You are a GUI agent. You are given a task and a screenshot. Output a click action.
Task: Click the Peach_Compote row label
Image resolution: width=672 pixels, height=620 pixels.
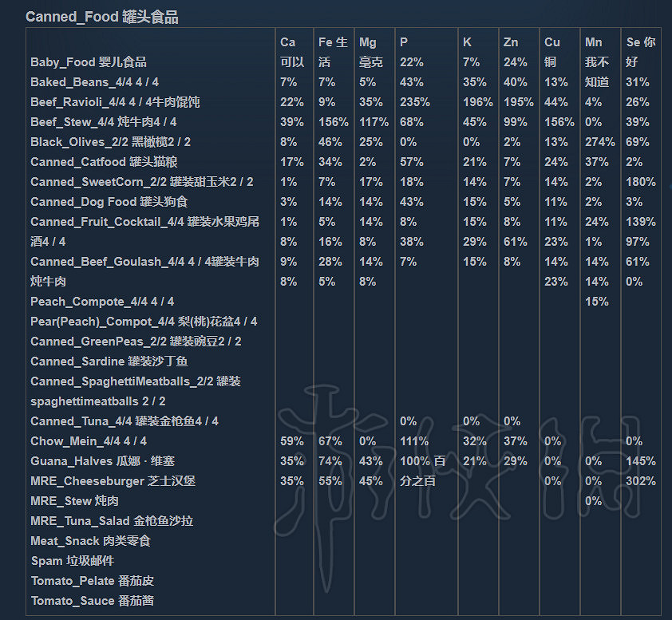101,302
